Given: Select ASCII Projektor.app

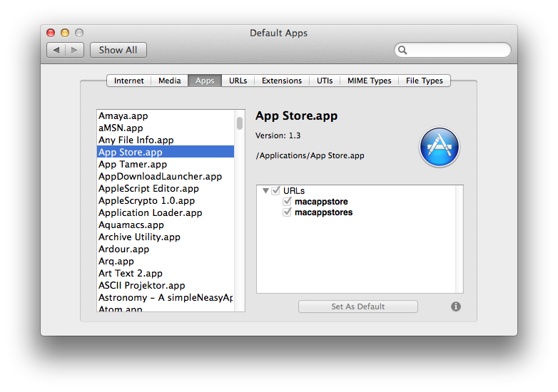Looking at the screenshot, I should coord(166,285).
